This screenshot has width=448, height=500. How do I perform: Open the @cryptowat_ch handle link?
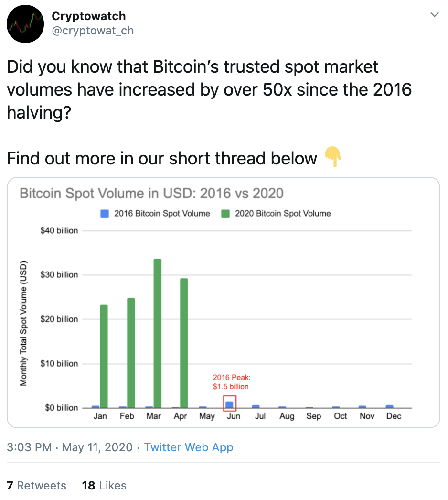pyautogui.click(x=93, y=31)
